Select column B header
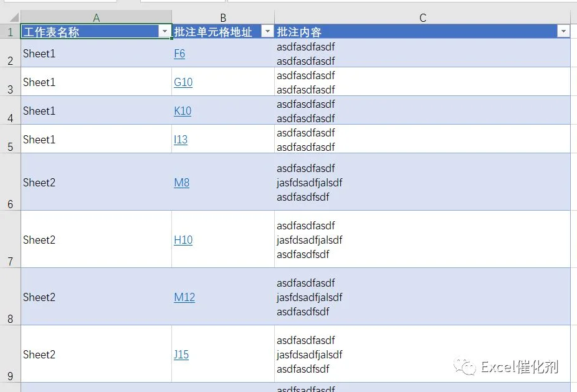The height and width of the screenshot is (392, 577). click(223, 17)
